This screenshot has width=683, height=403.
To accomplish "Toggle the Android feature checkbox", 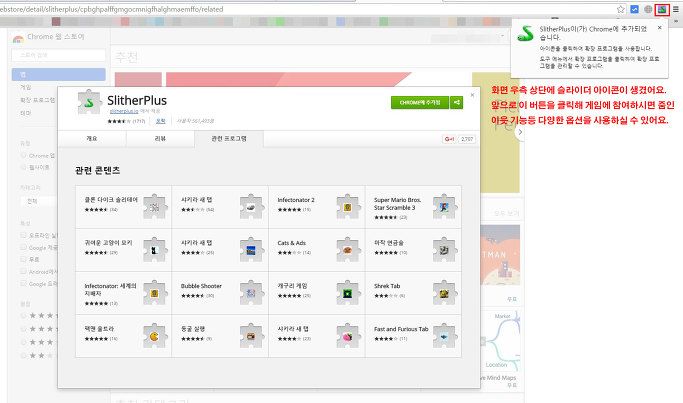I will pyautogui.click(x=24, y=271).
